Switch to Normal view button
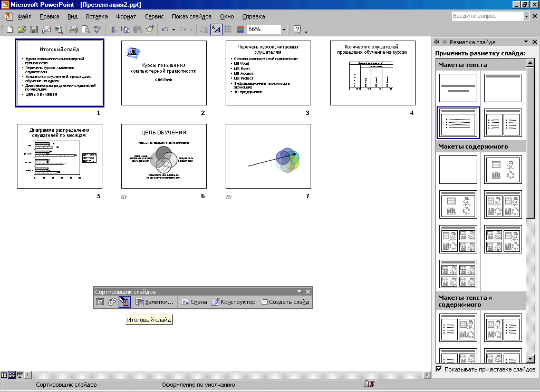Viewport: 540px width, 392px height. pyautogui.click(x=4, y=375)
